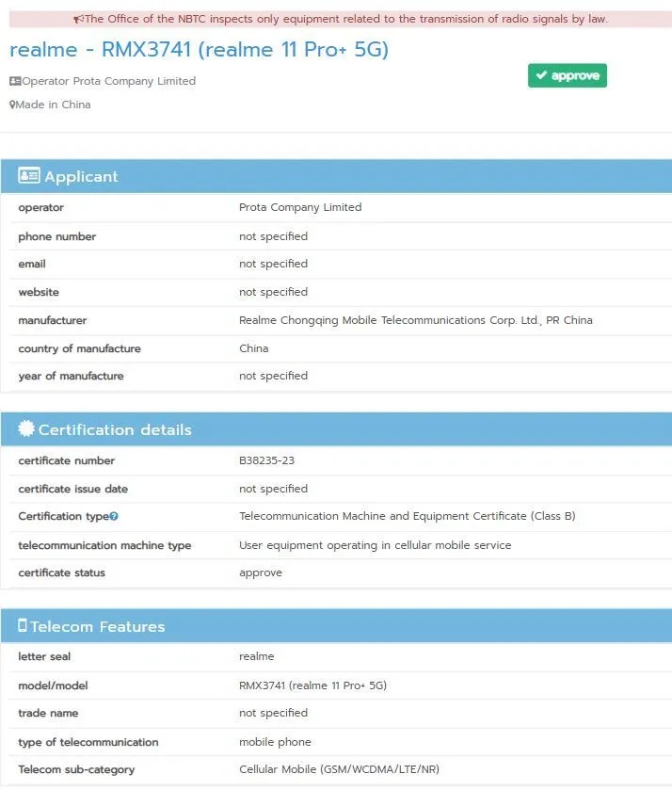The width and height of the screenshot is (672, 790).
Task: Click the certificate number B38235-23
Action: point(271,461)
